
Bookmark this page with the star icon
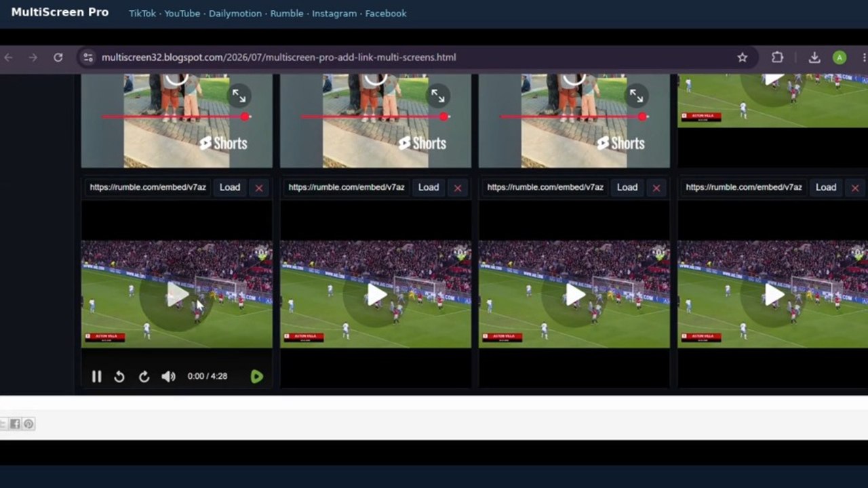click(743, 58)
